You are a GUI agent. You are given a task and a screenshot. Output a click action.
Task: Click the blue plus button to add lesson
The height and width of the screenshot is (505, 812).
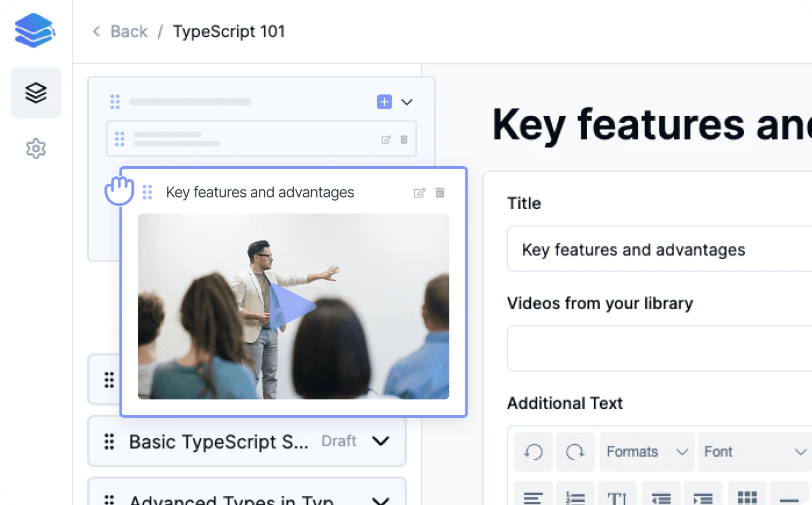(x=384, y=102)
